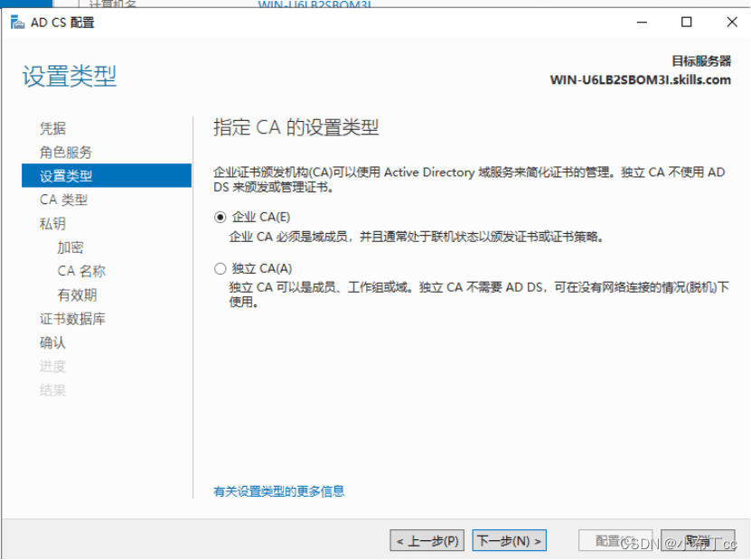This screenshot has height=560, width=751.
Task: Click the 设置类型 page title
Action: (70, 76)
